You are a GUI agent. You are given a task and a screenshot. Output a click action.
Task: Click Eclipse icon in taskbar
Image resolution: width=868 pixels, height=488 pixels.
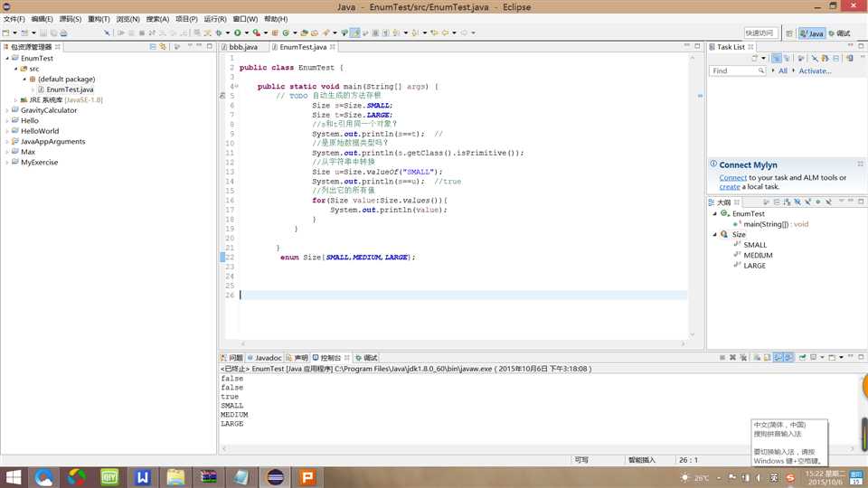point(275,477)
